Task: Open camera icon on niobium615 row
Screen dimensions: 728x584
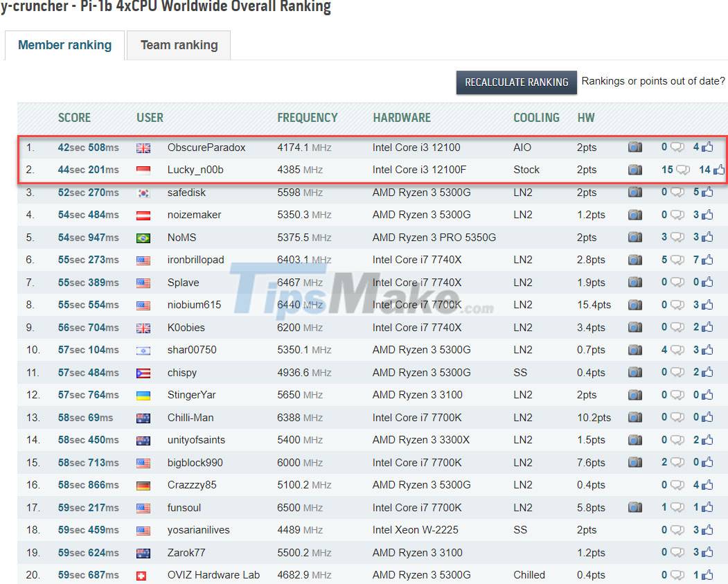Action: [x=634, y=305]
